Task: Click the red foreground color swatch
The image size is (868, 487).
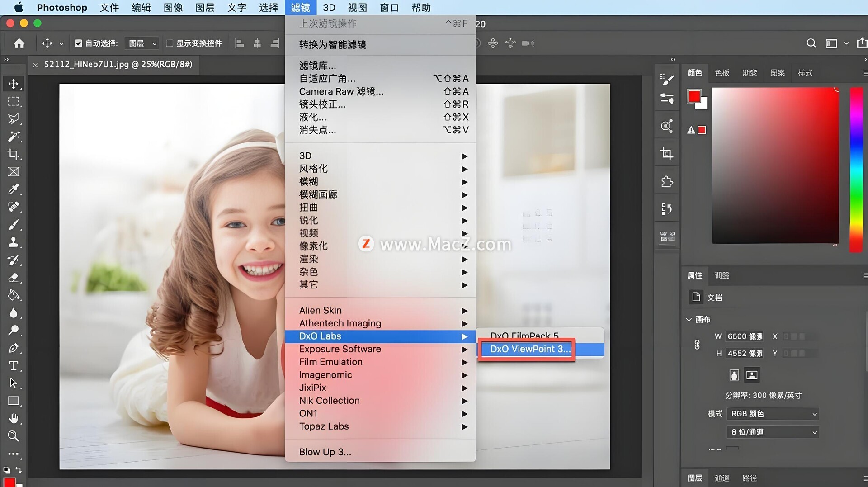Action: pyautogui.click(x=693, y=96)
